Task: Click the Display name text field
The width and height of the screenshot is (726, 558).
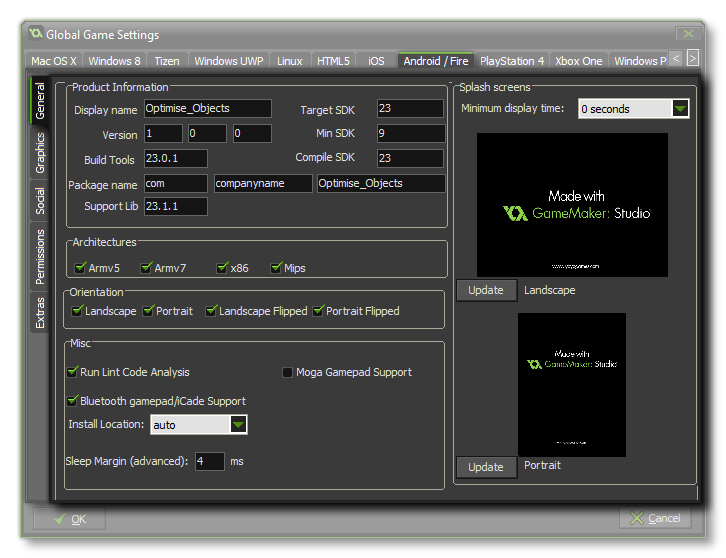Action: tap(207, 108)
